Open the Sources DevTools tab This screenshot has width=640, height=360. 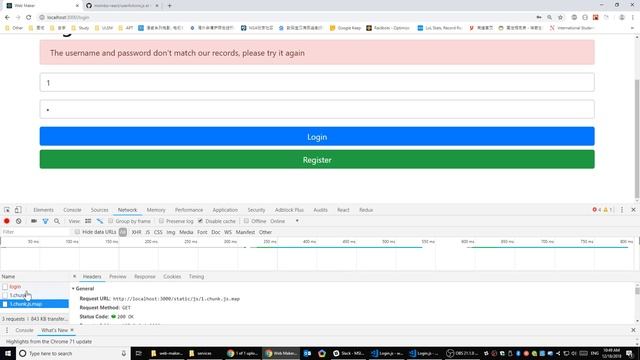tap(100, 210)
